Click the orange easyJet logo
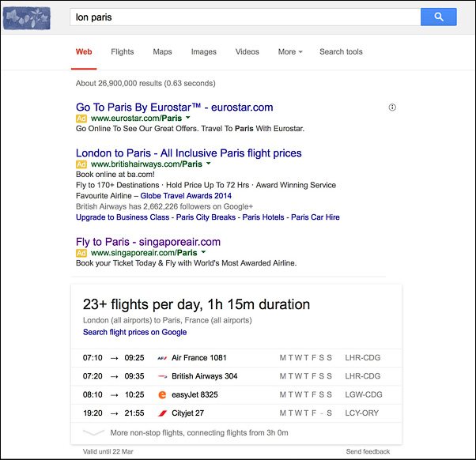 point(162,394)
